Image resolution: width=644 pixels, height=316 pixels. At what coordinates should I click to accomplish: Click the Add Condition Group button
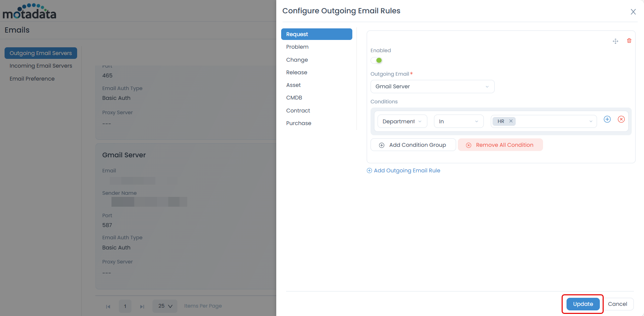(x=413, y=145)
